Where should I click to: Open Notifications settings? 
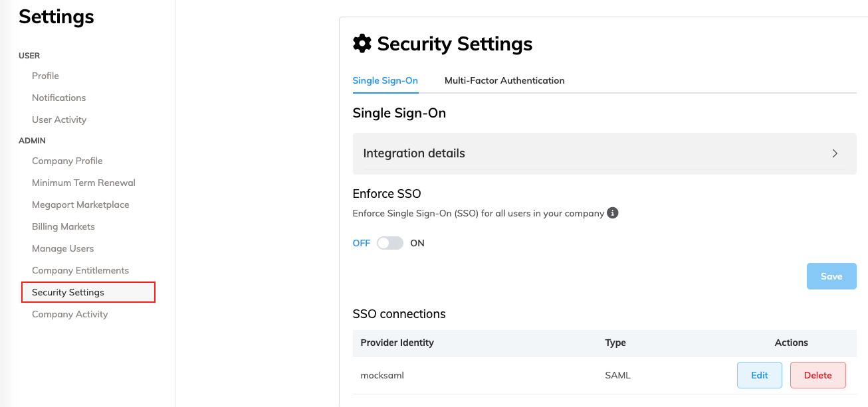[x=58, y=98]
